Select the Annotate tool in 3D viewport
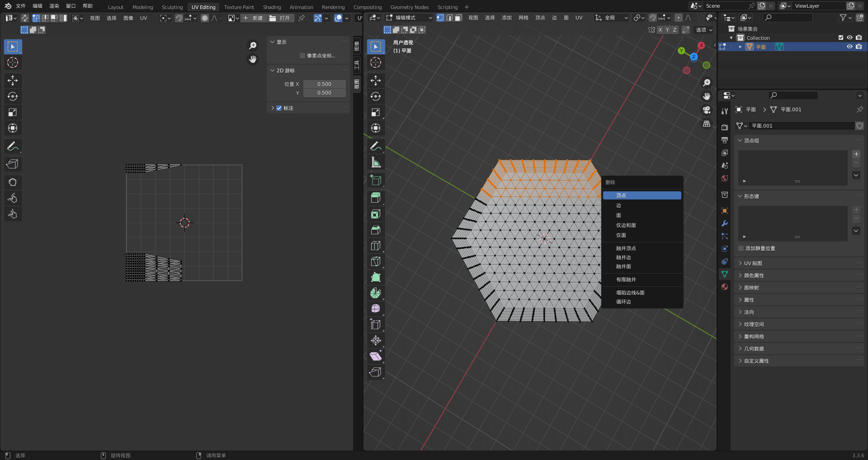This screenshot has width=868, height=460. (376, 146)
